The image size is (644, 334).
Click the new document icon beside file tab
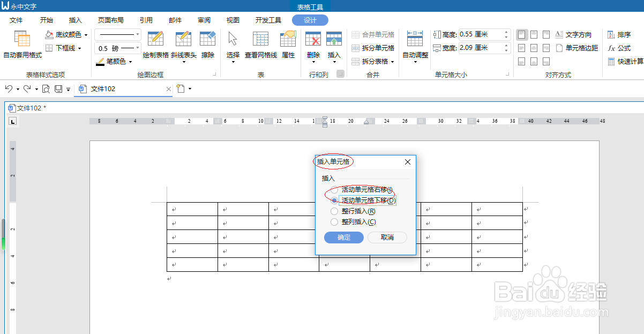pos(181,88)
